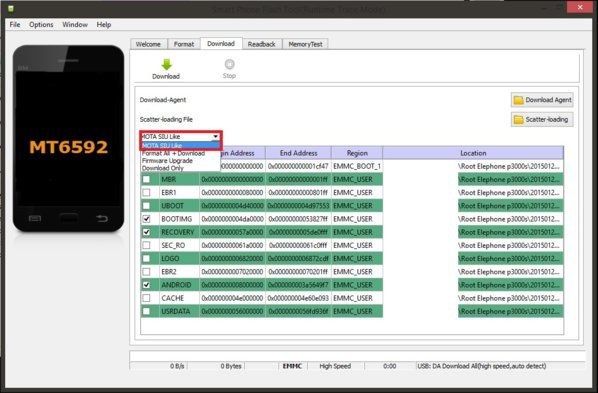Click the green Download arrow icon
Viewport: 598px width, 393px height.
[x=166, y=64]
